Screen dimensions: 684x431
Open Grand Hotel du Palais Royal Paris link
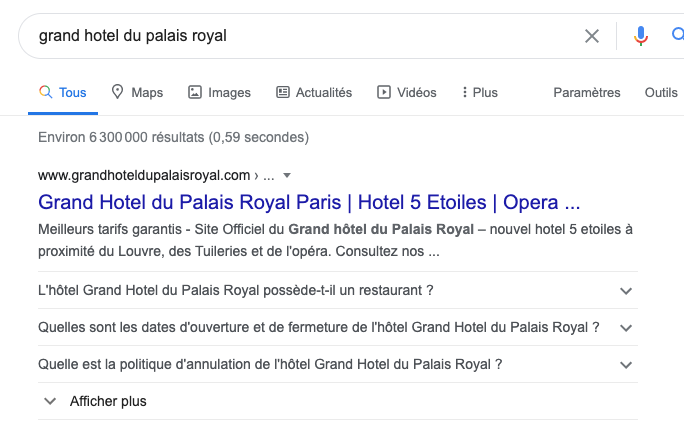coord(309,202)
